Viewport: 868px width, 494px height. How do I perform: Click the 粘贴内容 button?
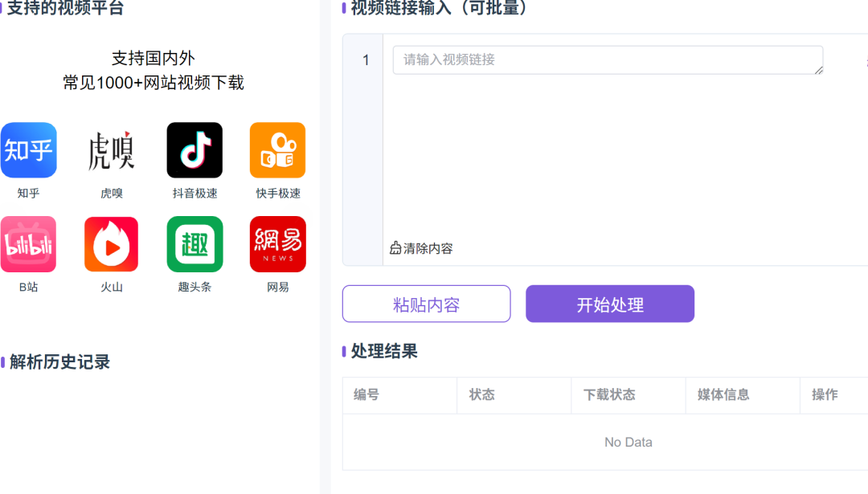coord(426,304)
